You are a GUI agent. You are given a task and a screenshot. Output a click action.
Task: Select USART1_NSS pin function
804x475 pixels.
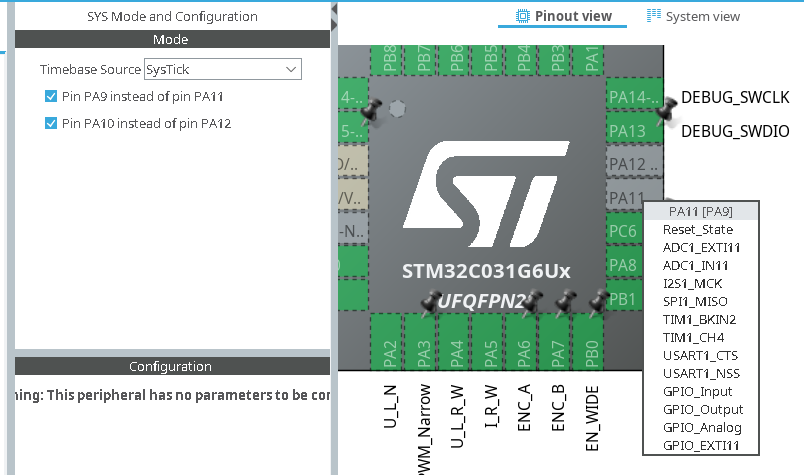pyautogui.click(x=700, y=373)
